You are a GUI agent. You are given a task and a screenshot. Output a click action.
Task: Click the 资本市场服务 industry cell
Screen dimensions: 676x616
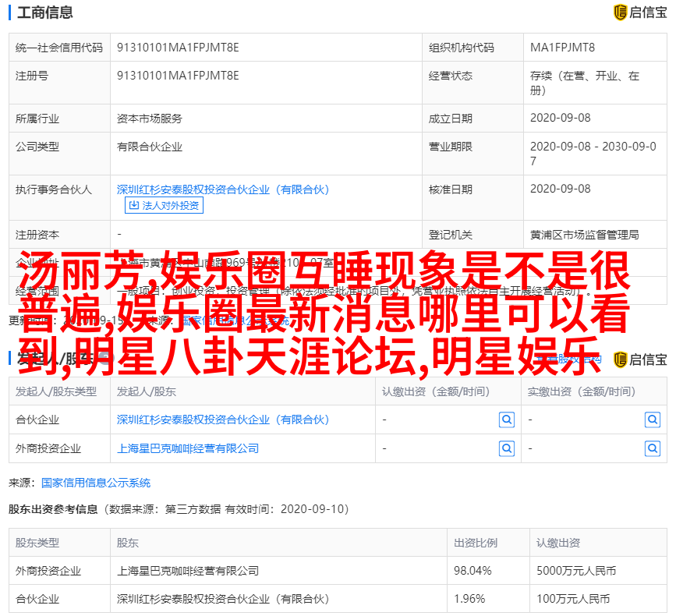[149, 119]
